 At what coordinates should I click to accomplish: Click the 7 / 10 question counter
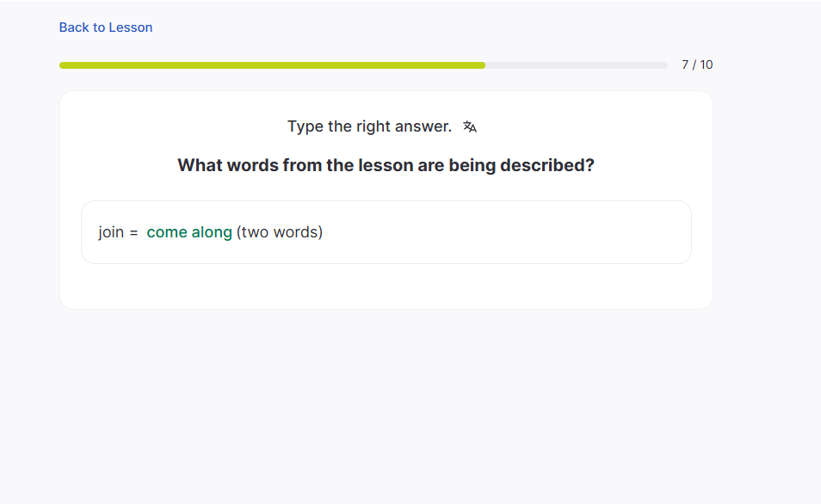tap(697, 65)
